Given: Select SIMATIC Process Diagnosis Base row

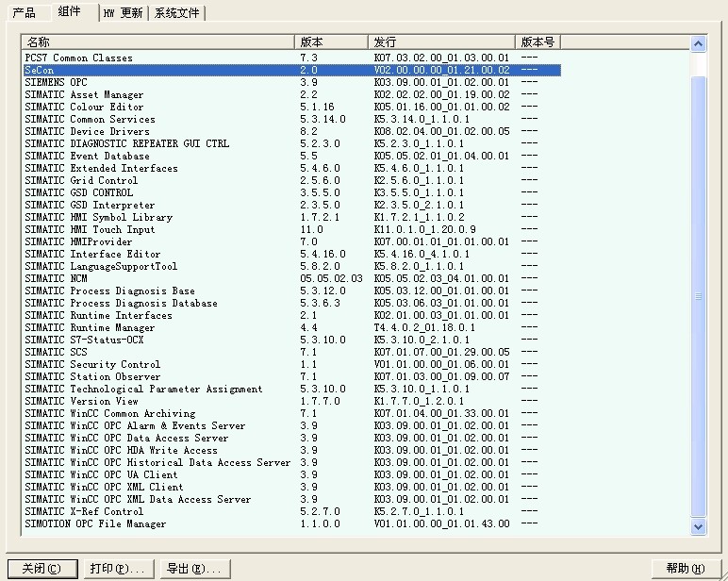Looking at the screenshot, I should click(292, 290).
